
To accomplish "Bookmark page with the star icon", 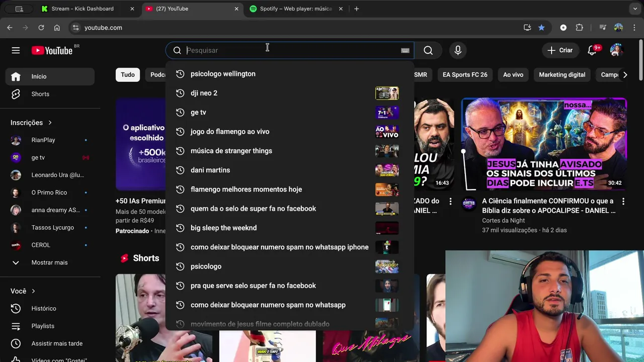I will (541, 28).
